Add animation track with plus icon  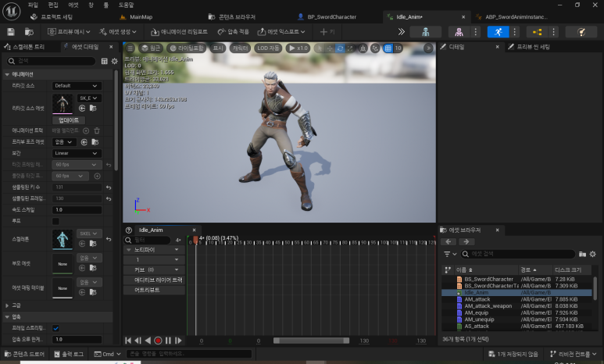86,130
